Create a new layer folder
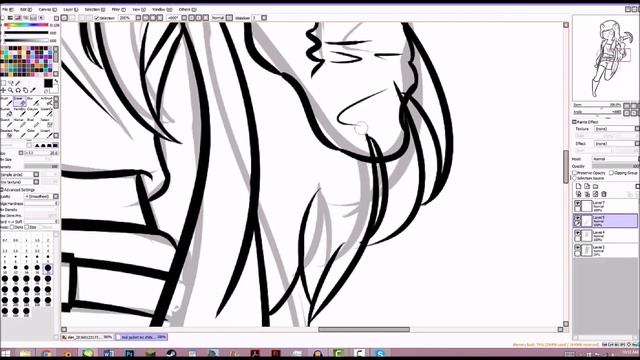Viewport: 640px width, 360px height. coord(596,186)
